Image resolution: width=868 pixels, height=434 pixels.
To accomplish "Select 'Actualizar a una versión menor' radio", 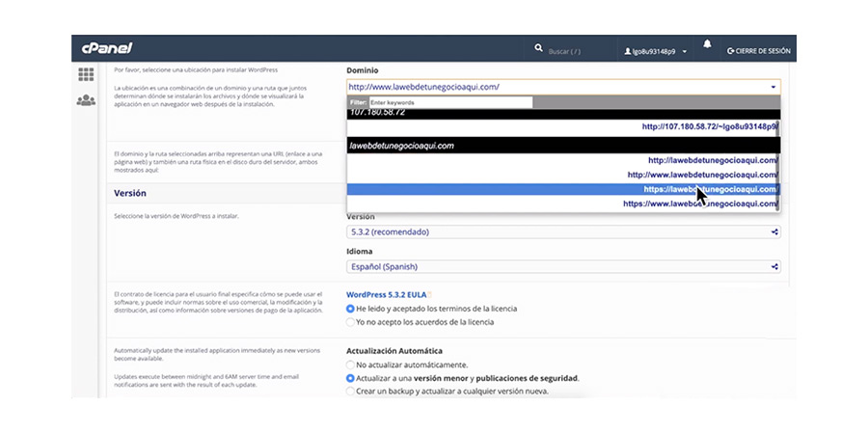I will point(350,379).
